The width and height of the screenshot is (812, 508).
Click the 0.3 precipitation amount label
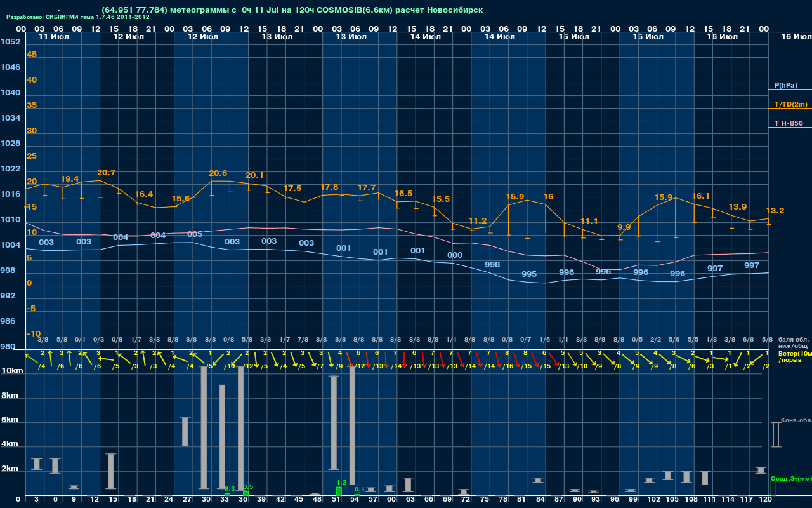coord(230,489)
